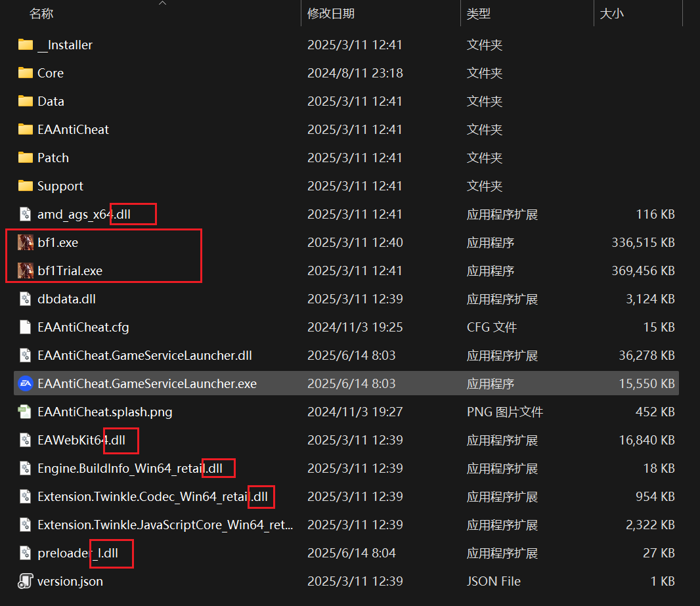Select the file name EAAntiCheat.cfg

pos(83,327)
